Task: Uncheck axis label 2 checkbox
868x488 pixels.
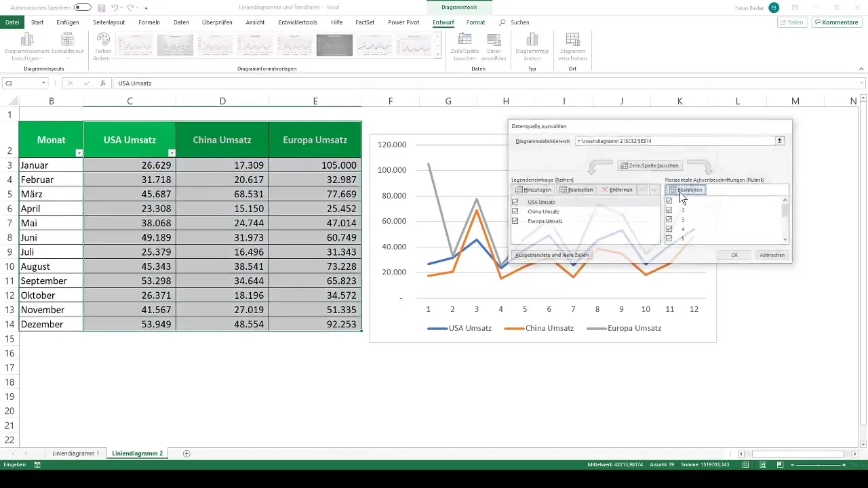Action: click(x=669, y=210)
